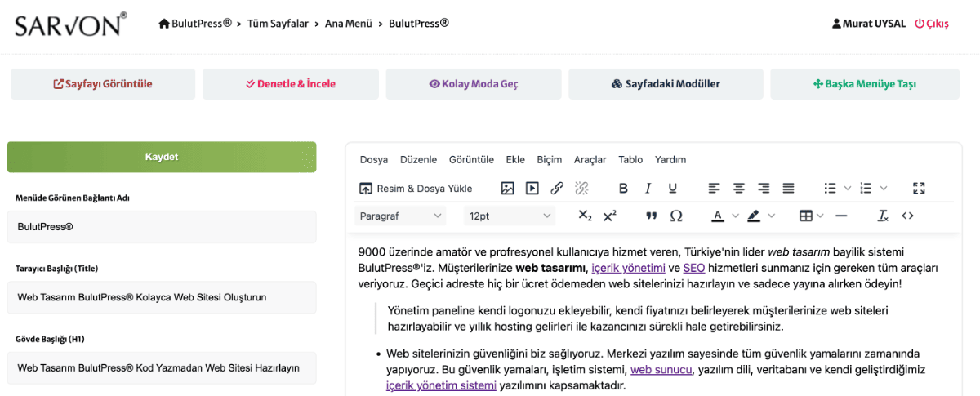Open the Paragraf block format dropdown
This screenshot has width=980, height=396.
[x=401, y=216]
